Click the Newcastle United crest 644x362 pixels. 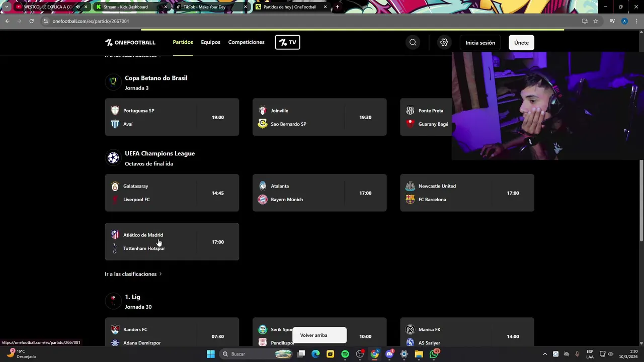coord(410,186)
